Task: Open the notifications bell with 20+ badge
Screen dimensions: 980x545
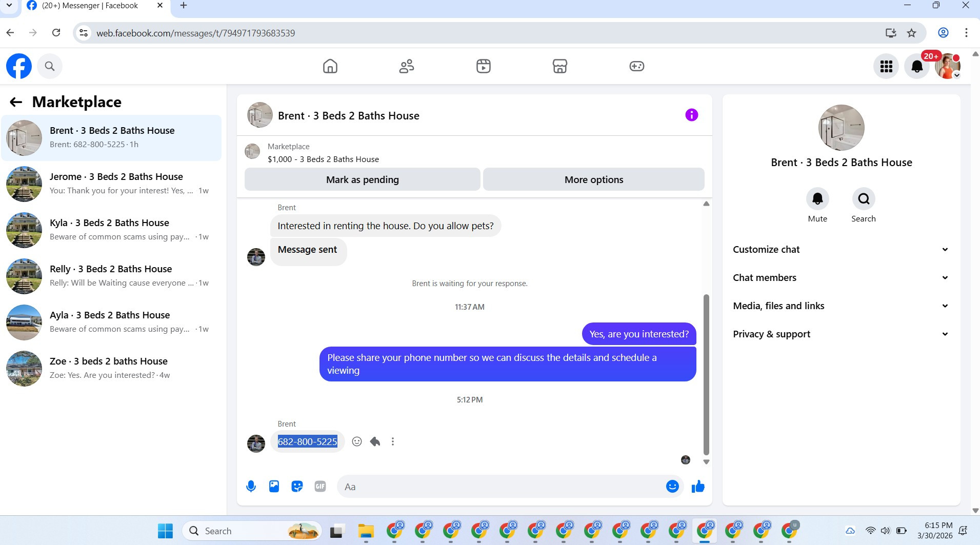Action: (917, 66)
